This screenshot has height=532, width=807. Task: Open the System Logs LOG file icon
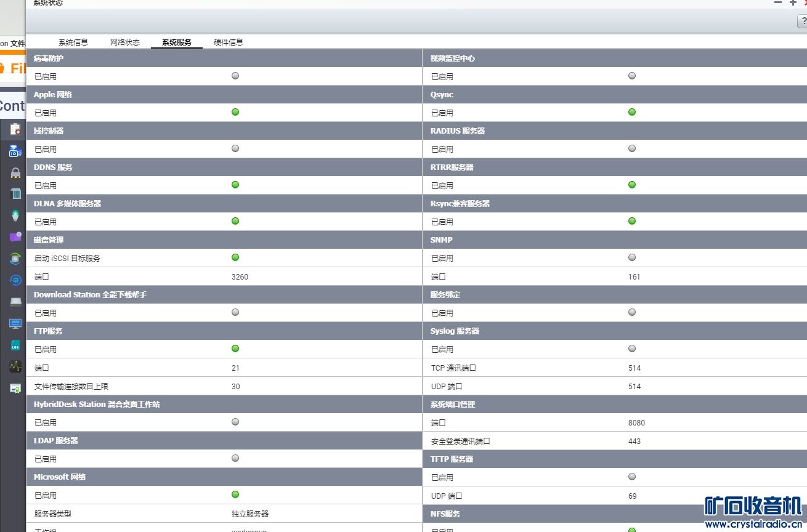[15, 345]
